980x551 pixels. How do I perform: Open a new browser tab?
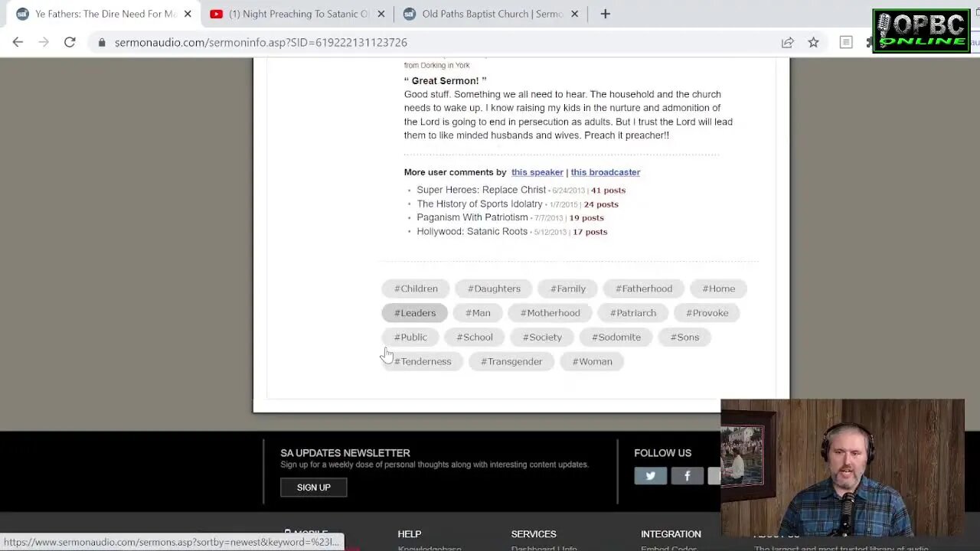pos(605,14)
